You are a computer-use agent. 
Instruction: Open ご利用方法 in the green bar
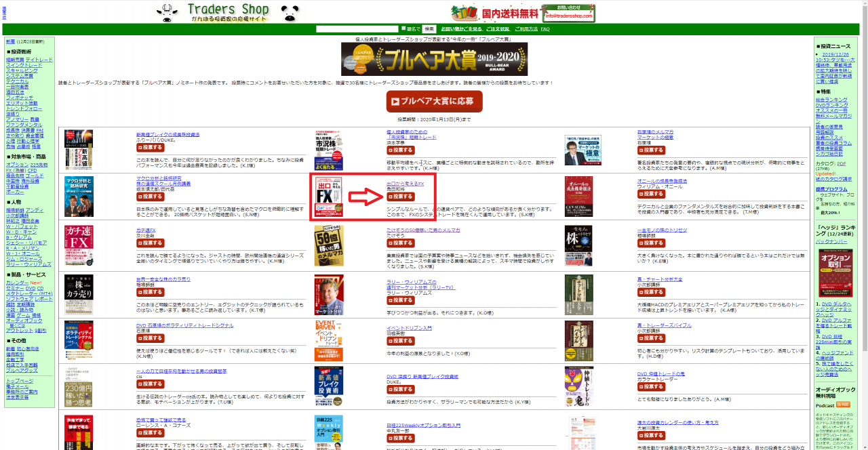click(526, 29)
